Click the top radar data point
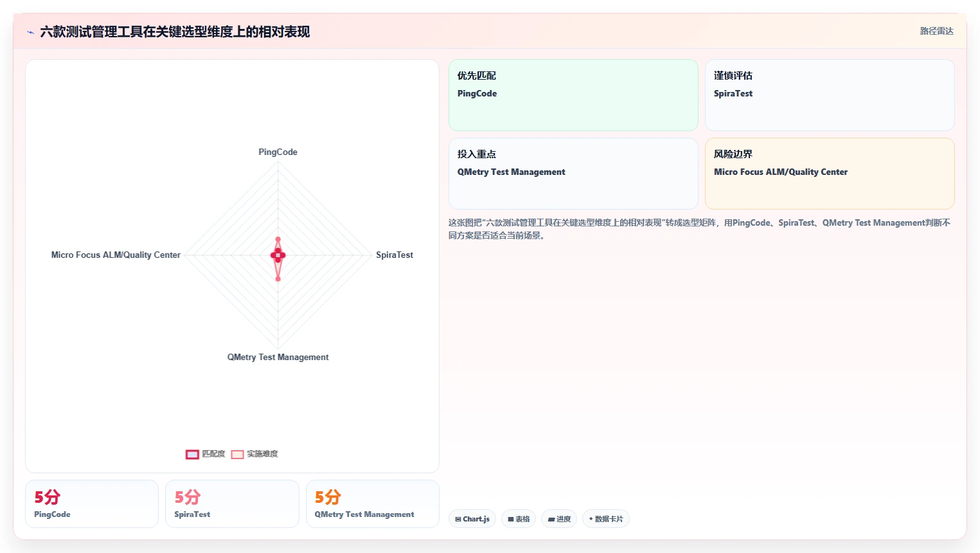 278,239
